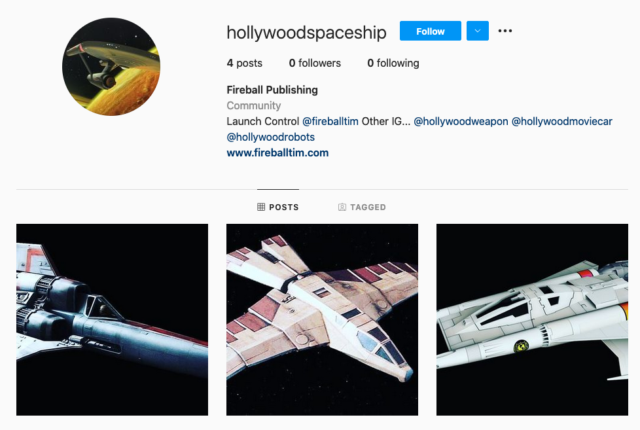View the 0 following list
The image size is (640, 430).
pos(393,63)
